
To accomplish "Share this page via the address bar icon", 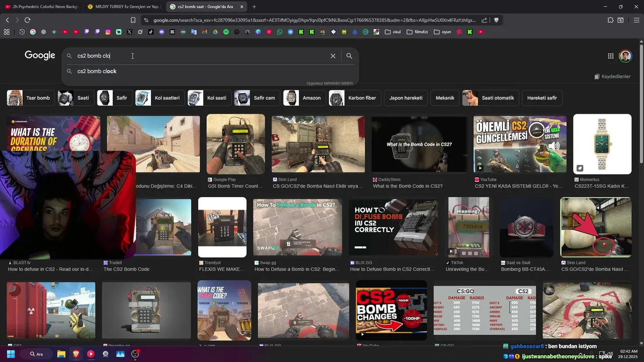I will (x=484, y=20).
